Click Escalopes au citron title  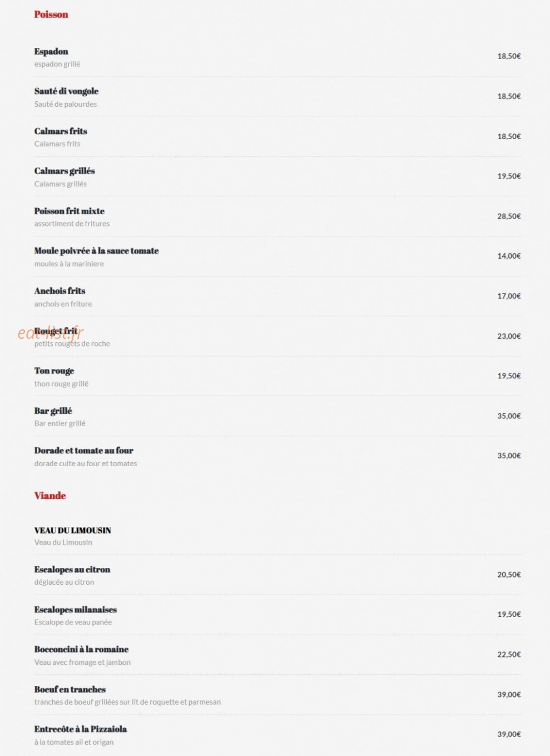click(72, 570)
